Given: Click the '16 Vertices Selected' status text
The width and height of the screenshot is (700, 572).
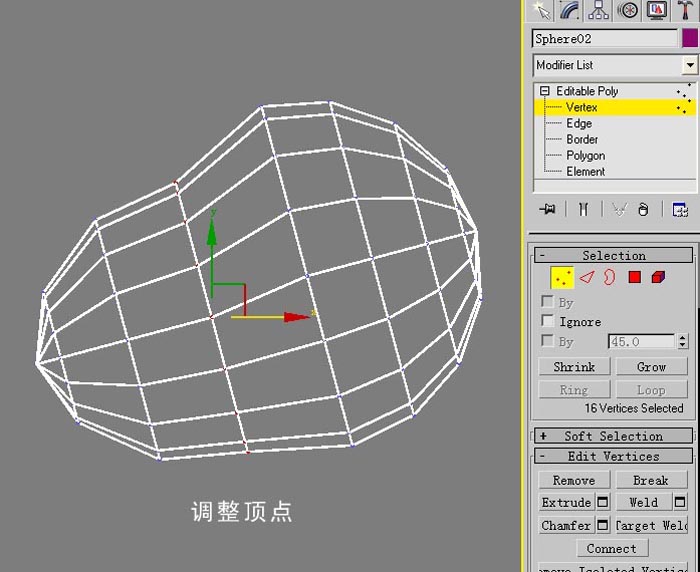Looking at the screenshot, I should pyautogui.click(x=634, y=408).
